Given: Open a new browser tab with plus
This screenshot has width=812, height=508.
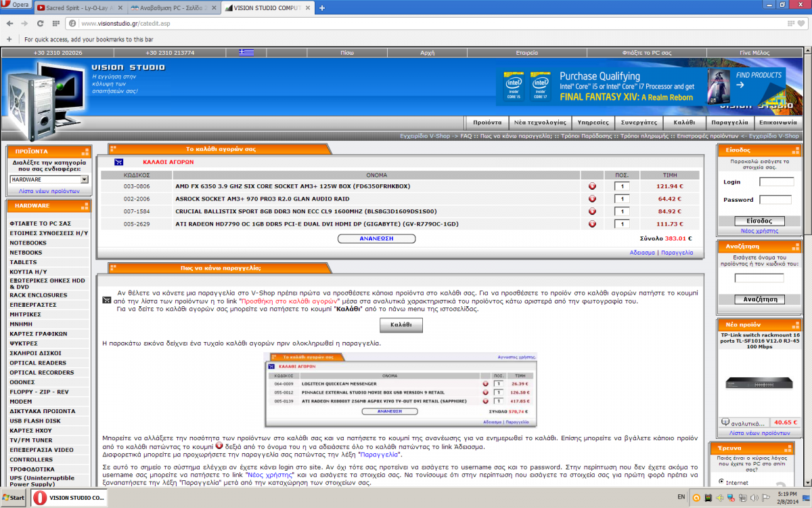Looking at the screenshot, I should tap(322, 8).
